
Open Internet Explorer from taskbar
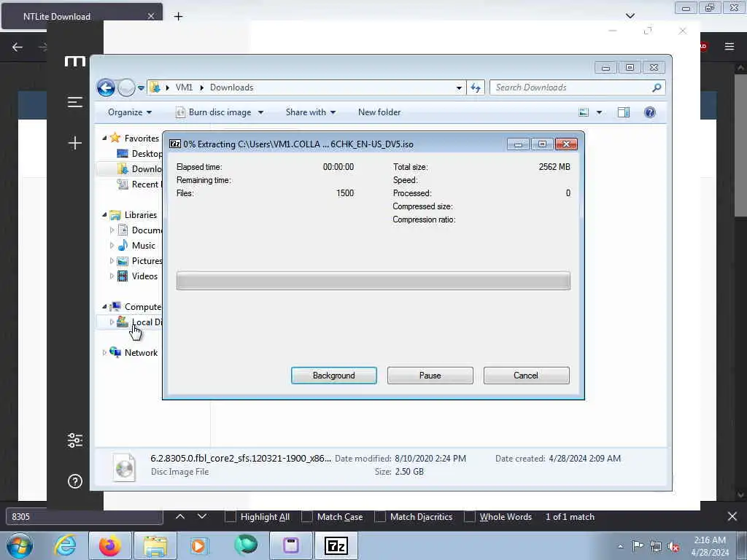tap(65, 545)
